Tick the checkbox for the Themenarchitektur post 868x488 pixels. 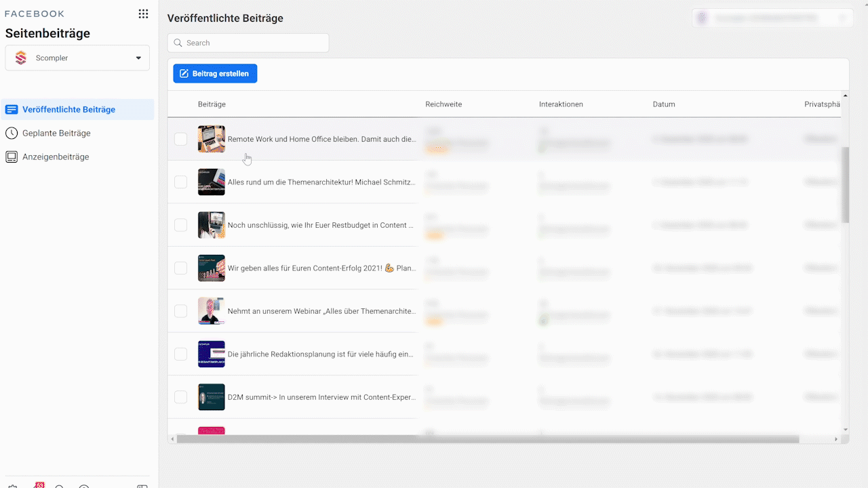(x=180, y=182)
